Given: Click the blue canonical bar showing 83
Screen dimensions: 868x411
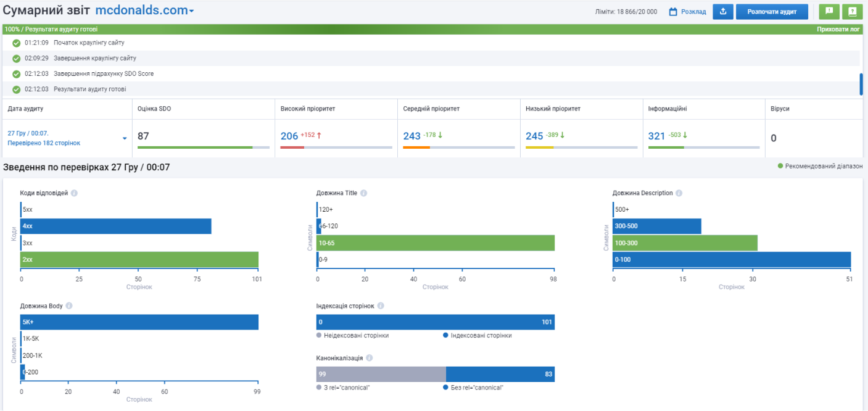Looking at the screenshot, I should [500, 375].
